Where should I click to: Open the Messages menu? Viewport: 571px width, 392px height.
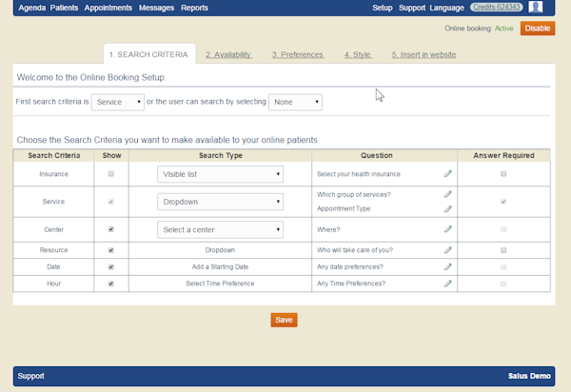coord(156,8)
